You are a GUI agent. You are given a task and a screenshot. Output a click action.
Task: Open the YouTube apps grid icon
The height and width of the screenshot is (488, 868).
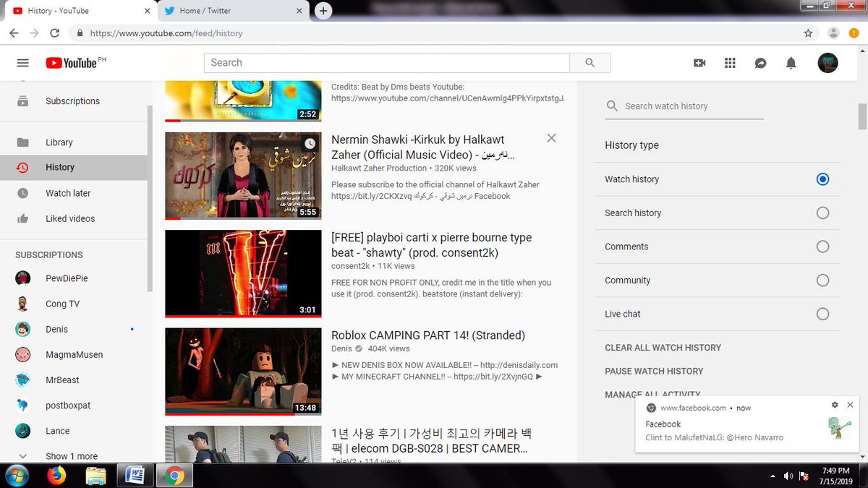(730, 63)
